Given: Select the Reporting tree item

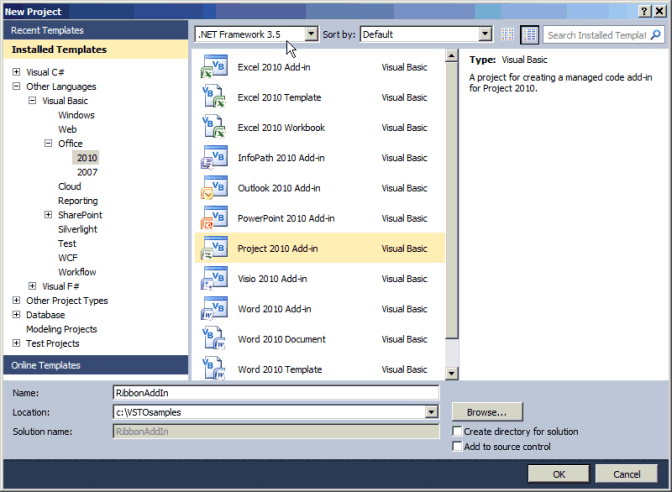Looking at the screenshot, I should pyautogui.click(x=78, y=201).
